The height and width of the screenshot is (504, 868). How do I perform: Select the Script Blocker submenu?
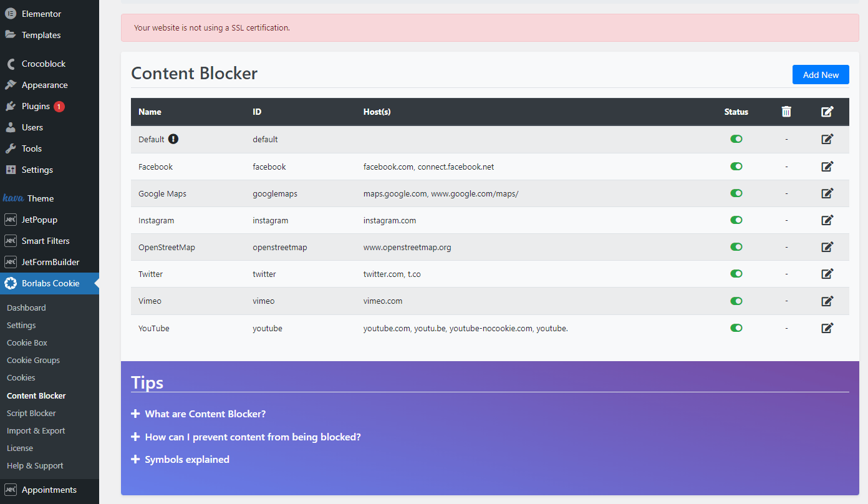pos(31,413)
